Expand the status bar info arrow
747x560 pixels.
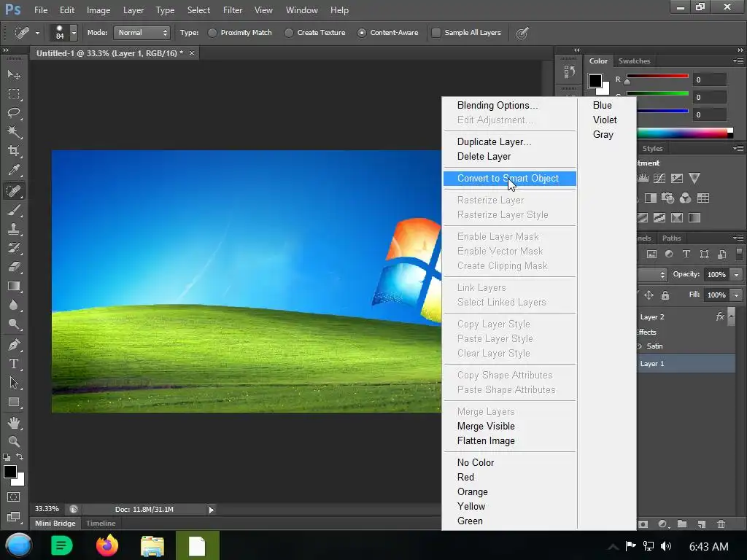211,510
